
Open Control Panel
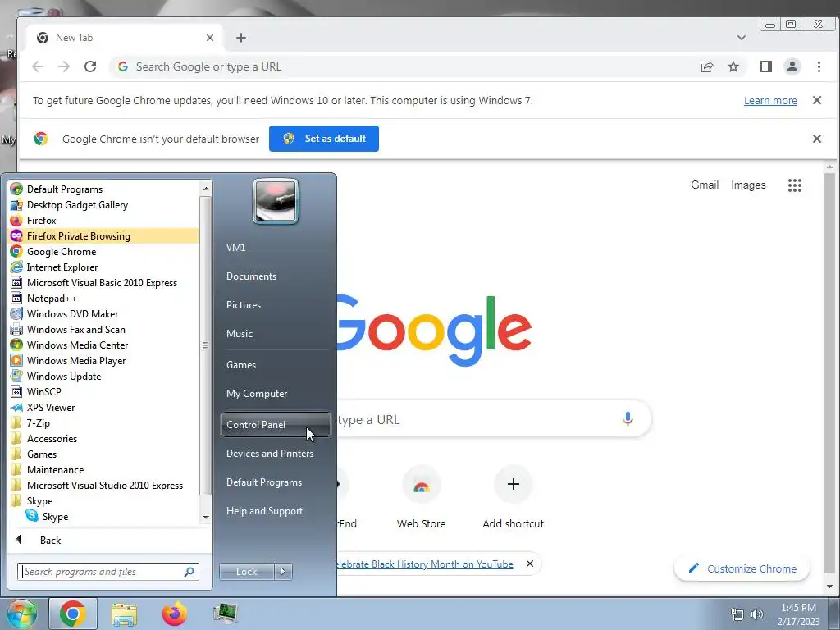(x=276, y=424)
